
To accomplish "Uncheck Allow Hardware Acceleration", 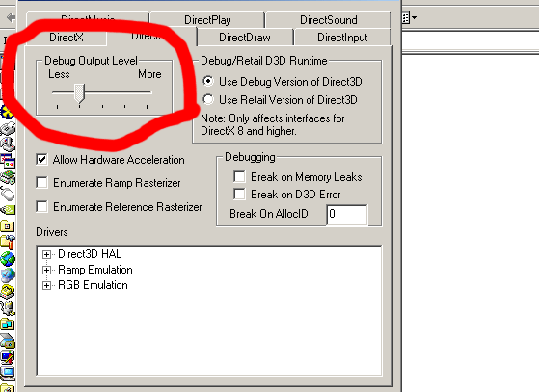I will click(41, 160).
